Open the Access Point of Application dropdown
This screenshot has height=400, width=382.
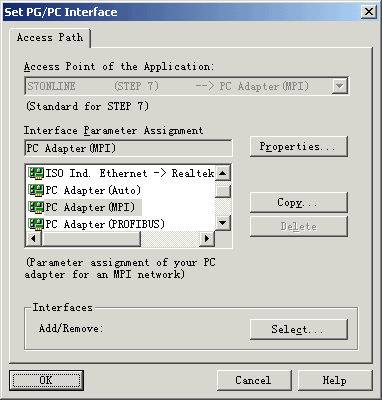(x=340, y=86)
